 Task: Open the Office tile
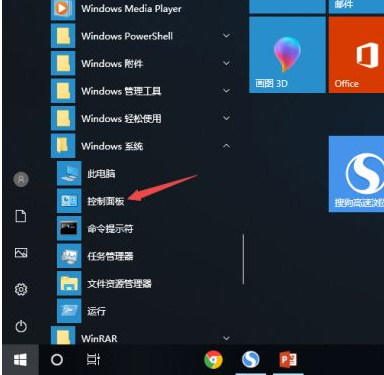click(356, 55)
